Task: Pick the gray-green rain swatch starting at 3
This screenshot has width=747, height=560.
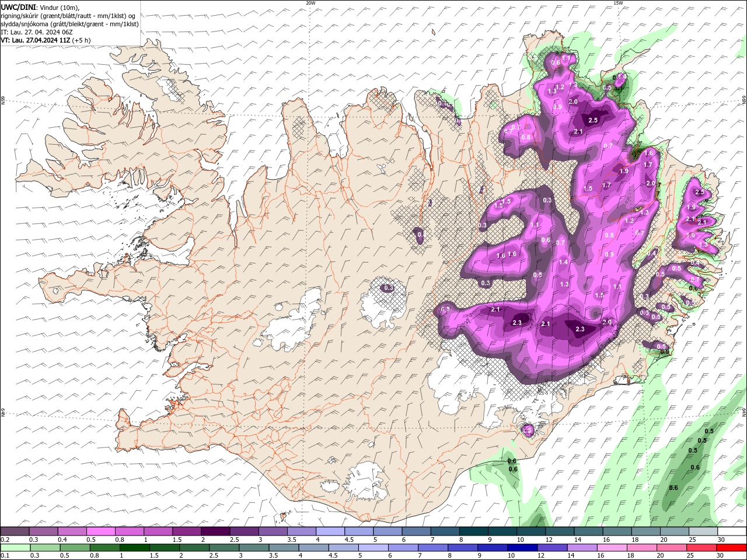Action: [254, 548]
